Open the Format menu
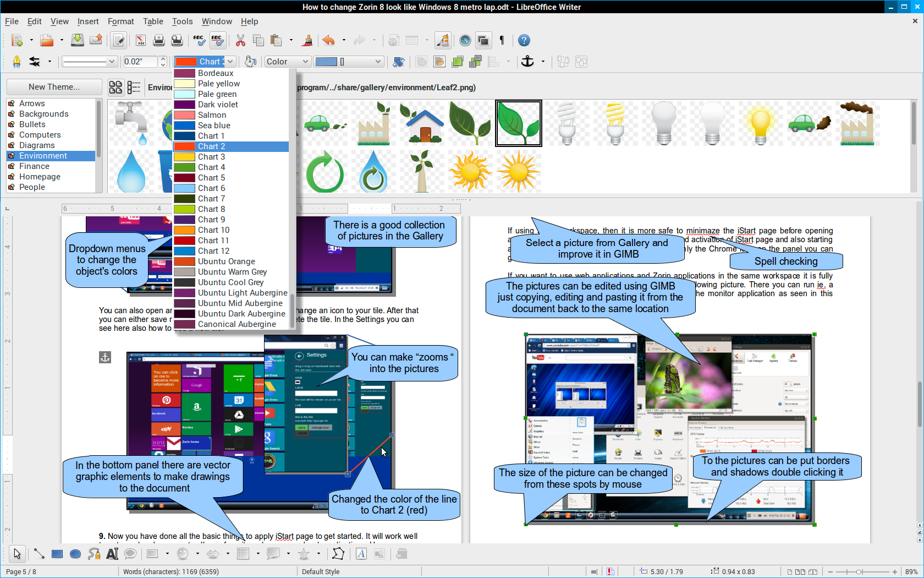The height and width of the screenshot is (578, 924). coord(120,21)
